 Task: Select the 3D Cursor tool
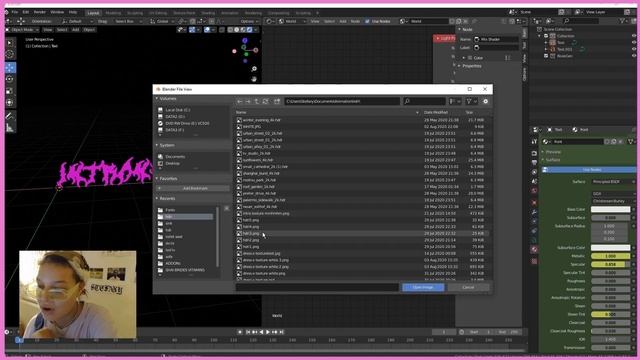10,54
